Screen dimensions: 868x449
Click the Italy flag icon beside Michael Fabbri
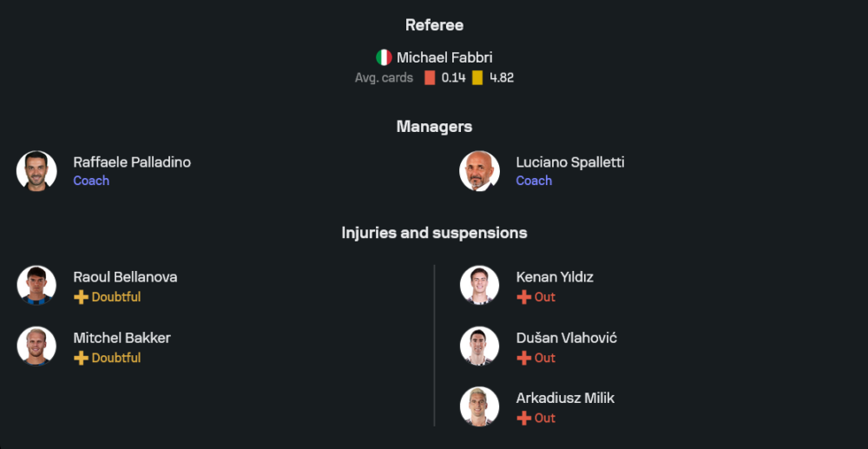pyautogui.click(x=384, y=57)
